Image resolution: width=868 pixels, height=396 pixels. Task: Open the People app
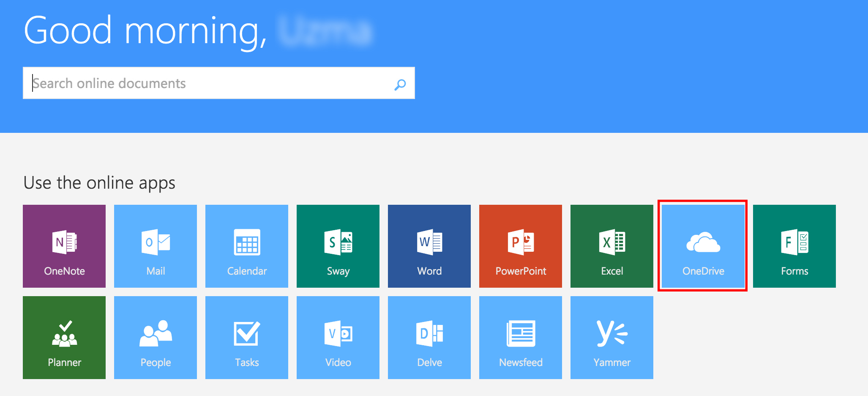pos(156,338)
